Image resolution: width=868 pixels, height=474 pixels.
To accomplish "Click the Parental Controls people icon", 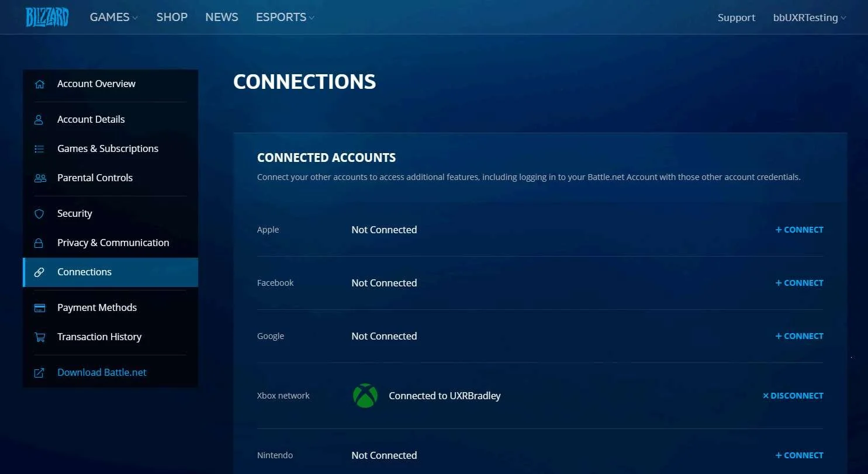I will click(40, 178).
